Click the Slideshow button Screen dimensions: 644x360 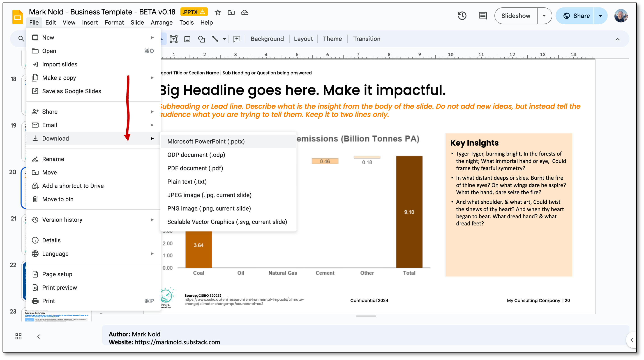click(x=515, y=16)
